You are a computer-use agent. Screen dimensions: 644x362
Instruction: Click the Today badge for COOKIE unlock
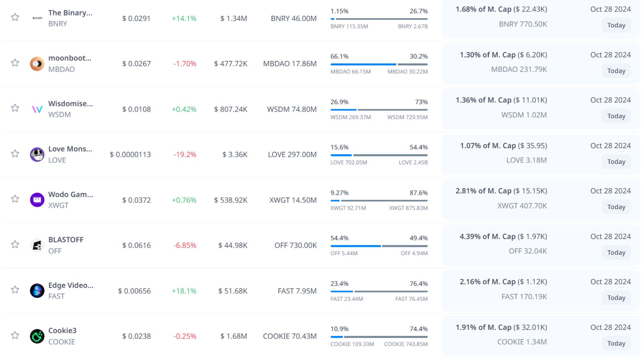[x=616, y=344]
